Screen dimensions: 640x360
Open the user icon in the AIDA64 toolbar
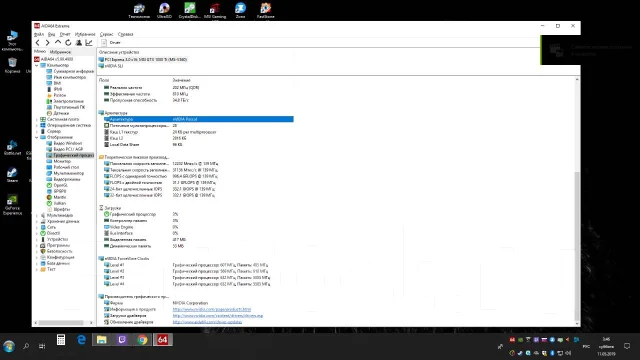(x=79, y=42)
